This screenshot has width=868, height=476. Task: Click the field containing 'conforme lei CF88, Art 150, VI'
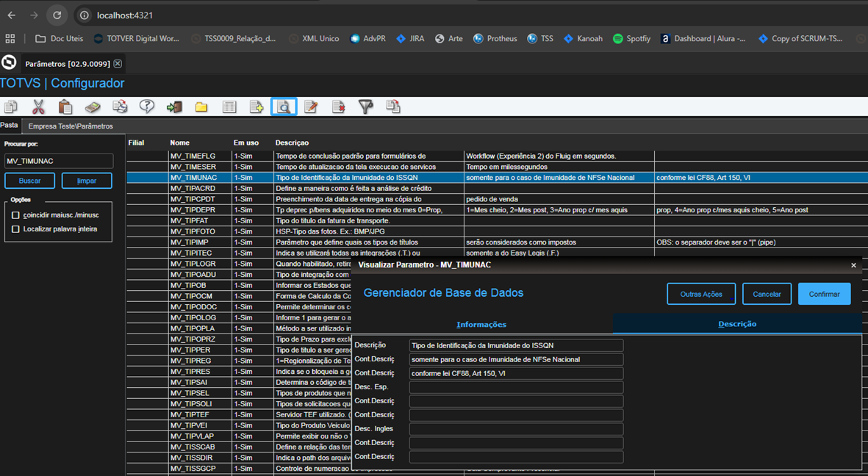[516, 374]
